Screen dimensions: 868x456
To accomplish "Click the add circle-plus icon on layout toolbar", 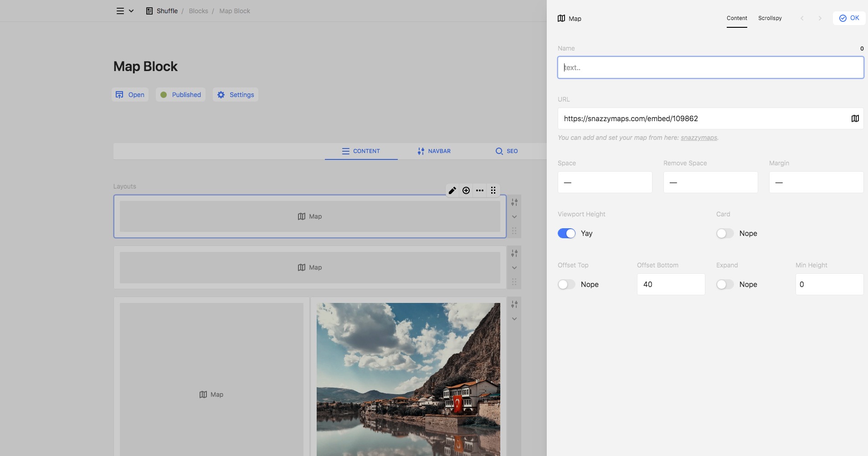I will pos(466,190).
